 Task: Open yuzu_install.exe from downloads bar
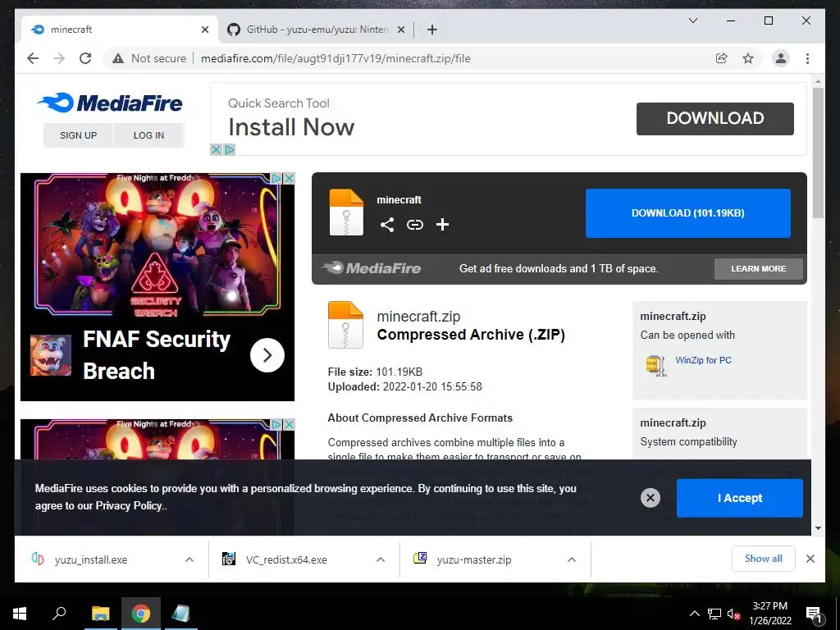click(x=90, y=559)
